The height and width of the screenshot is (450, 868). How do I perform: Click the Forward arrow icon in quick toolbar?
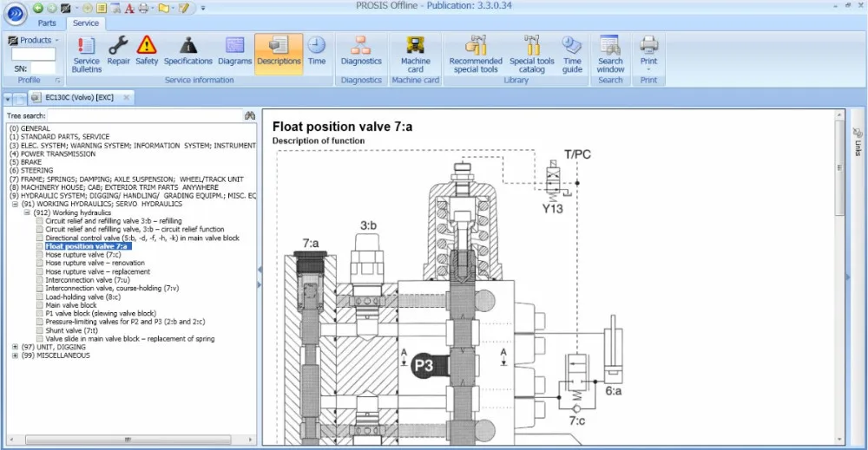tap(51, 8)
